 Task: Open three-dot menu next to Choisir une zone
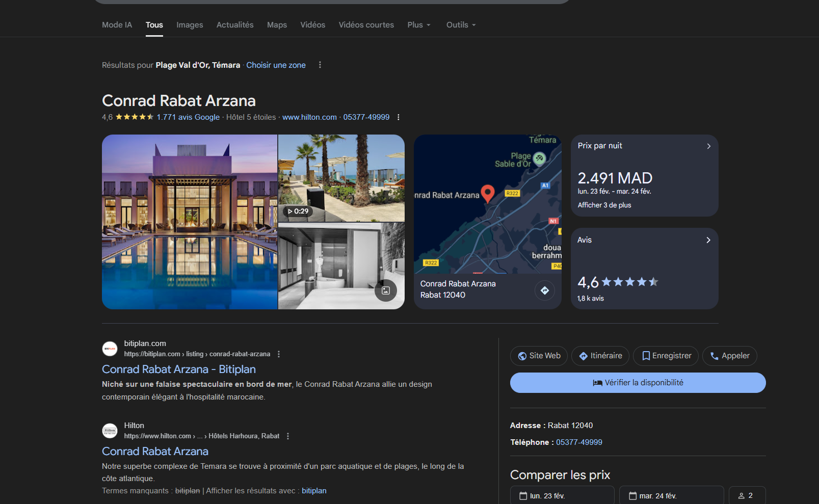pos(320,65)
